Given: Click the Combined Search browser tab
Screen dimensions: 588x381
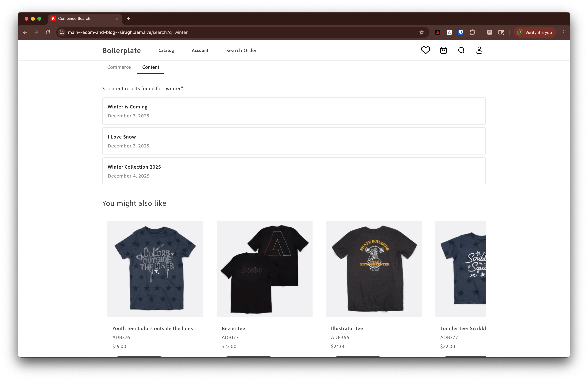Looking at the screenshot, I should point(74,18).
